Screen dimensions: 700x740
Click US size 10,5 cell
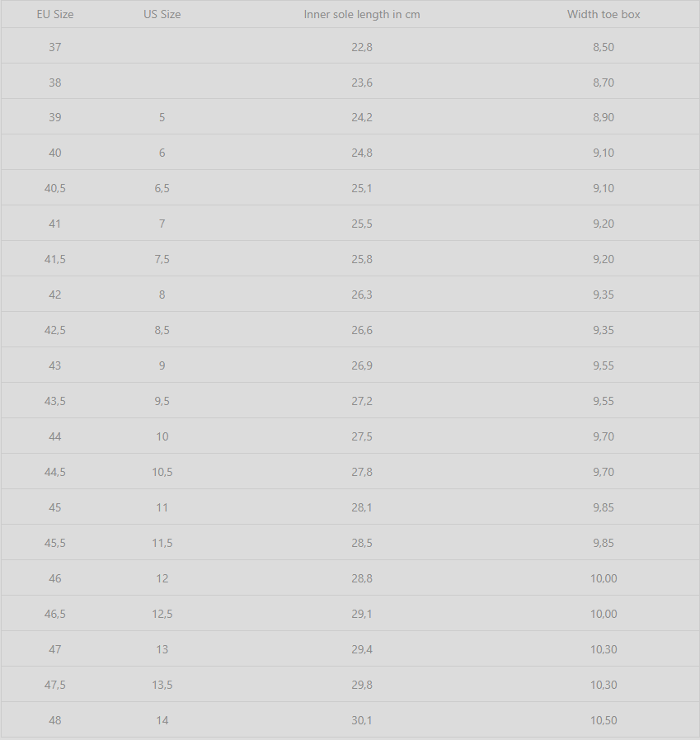pos(162,472)
